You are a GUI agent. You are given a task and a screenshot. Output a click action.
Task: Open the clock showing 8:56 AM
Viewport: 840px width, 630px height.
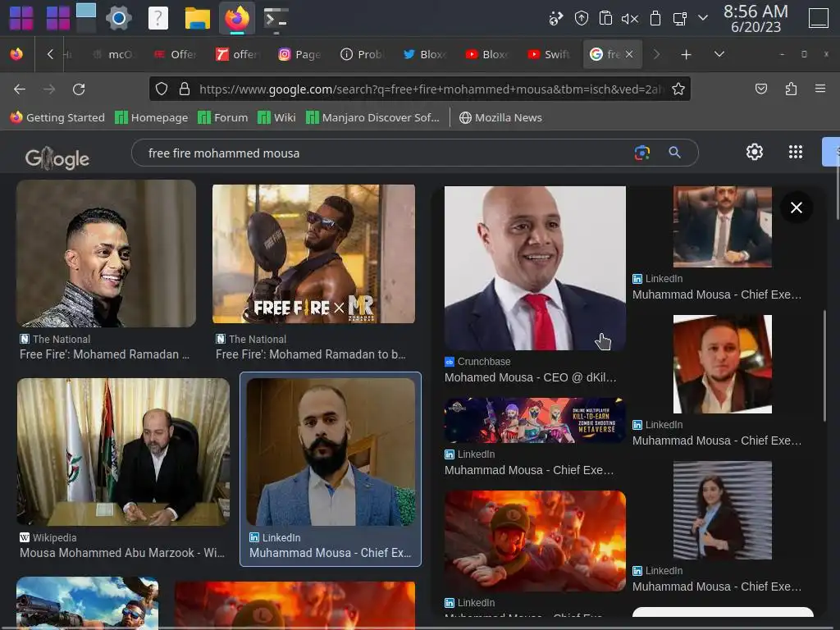click(756, 18)
